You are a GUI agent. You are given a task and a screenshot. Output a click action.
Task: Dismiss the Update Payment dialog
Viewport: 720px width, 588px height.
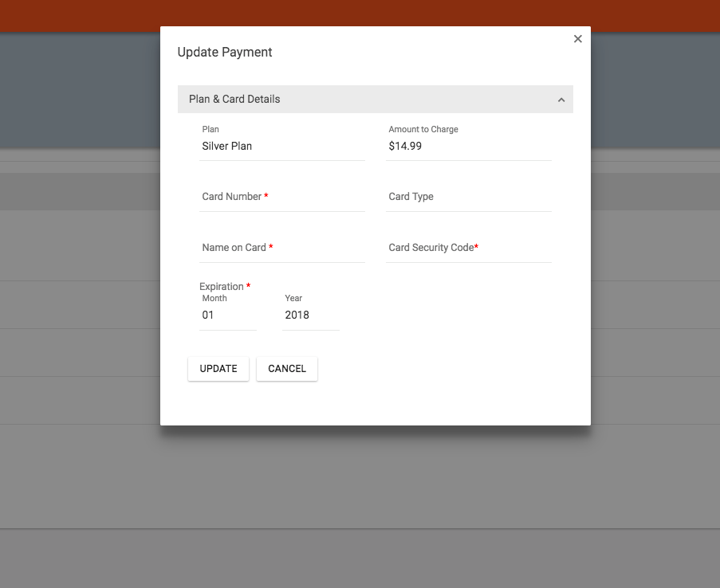(x=577, y=38)
